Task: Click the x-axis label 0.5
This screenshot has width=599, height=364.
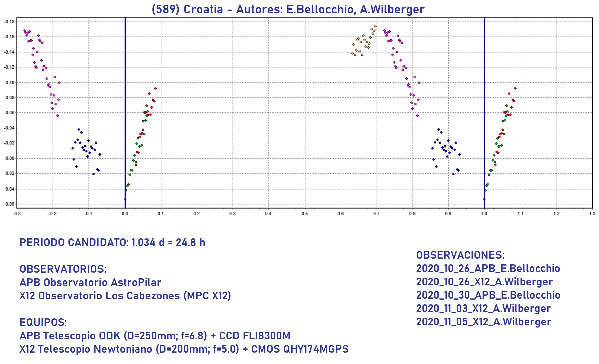Action: pyautogui.click(x=305, y=214)
